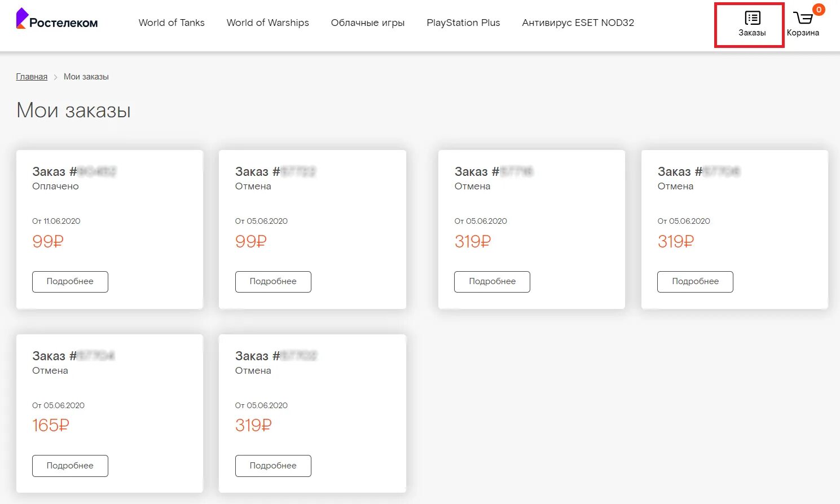Open PlayStation Plus menu item
Screen dimensions: 840x504
pos(463,23)
